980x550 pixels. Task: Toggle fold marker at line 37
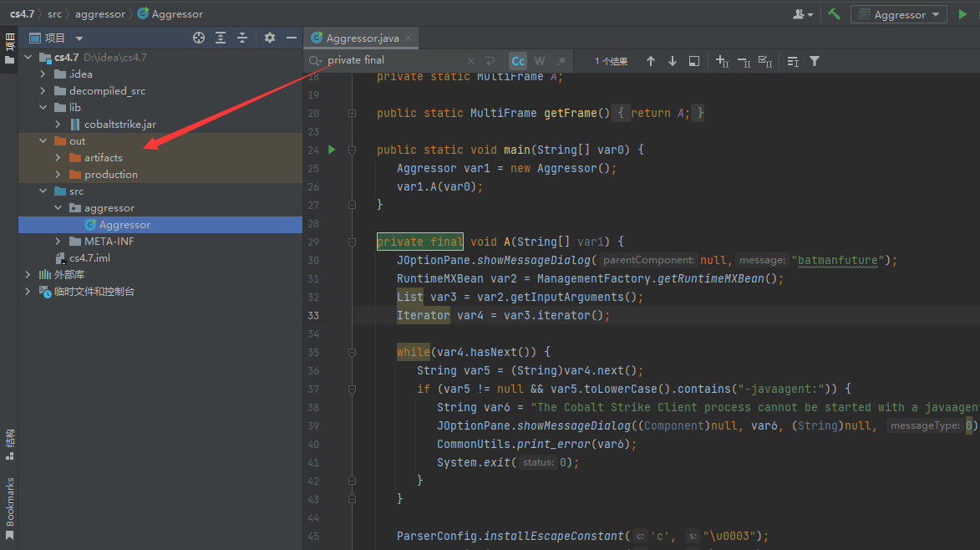point(352,390)
